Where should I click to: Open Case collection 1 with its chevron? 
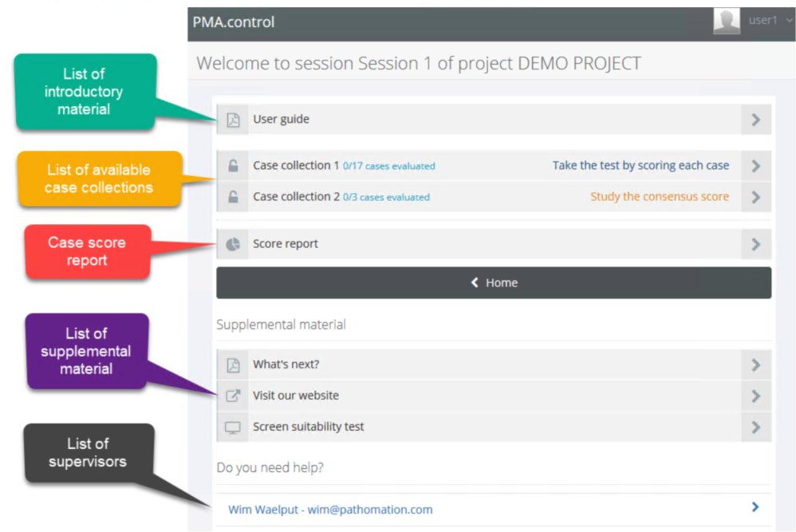pyautogui.click(x=755, y=167)
